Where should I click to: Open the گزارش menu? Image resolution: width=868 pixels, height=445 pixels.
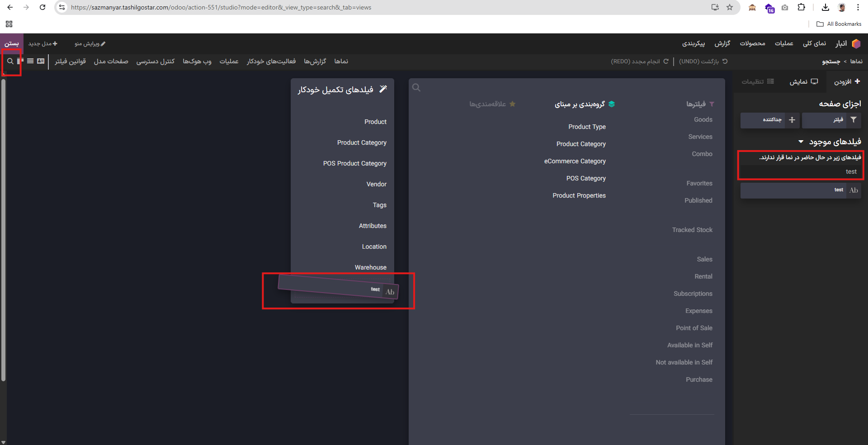722,43
